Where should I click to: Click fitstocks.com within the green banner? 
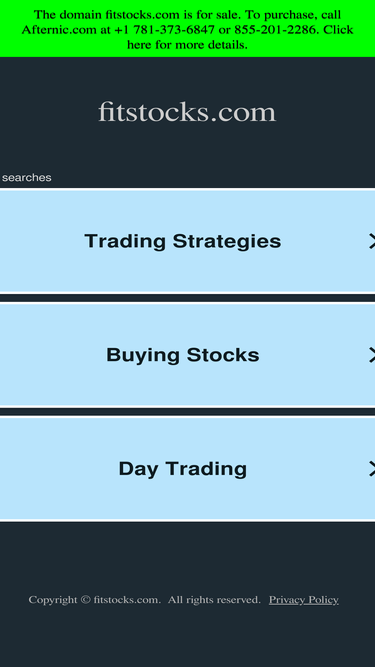pyautogui.click(x=142, y=15)
